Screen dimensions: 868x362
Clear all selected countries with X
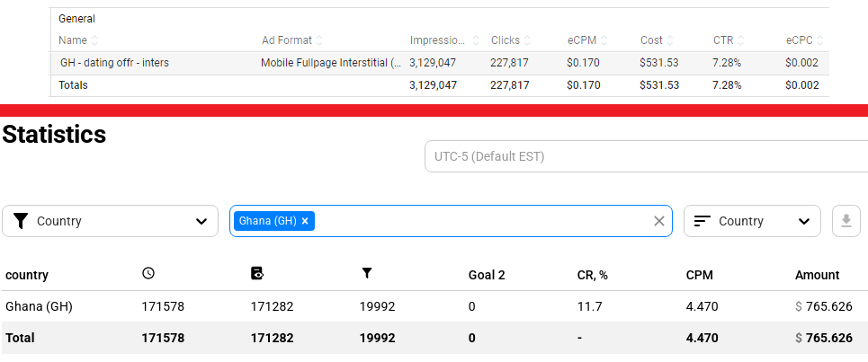click(658, 221)
